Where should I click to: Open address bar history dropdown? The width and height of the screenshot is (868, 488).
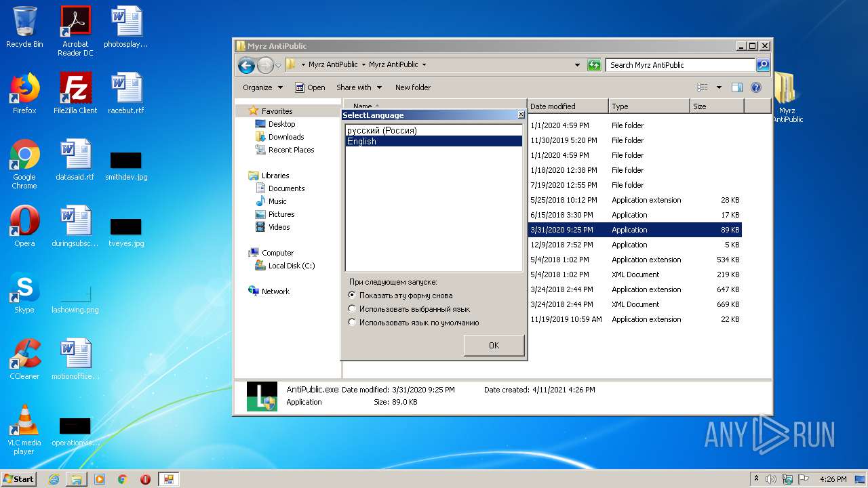coord(577,65)
